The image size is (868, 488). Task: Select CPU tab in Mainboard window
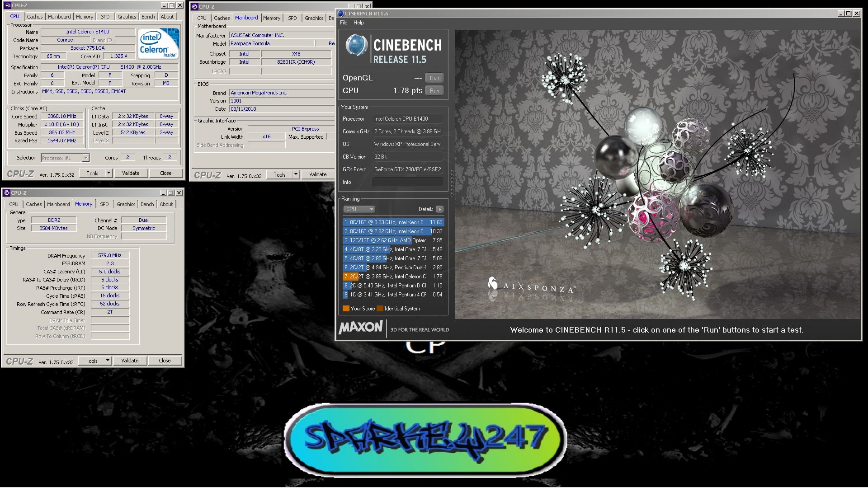202,18
